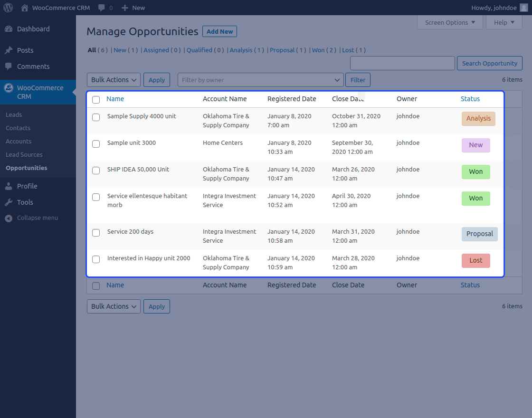Click the Posts pushpin icon

[9, 50]
